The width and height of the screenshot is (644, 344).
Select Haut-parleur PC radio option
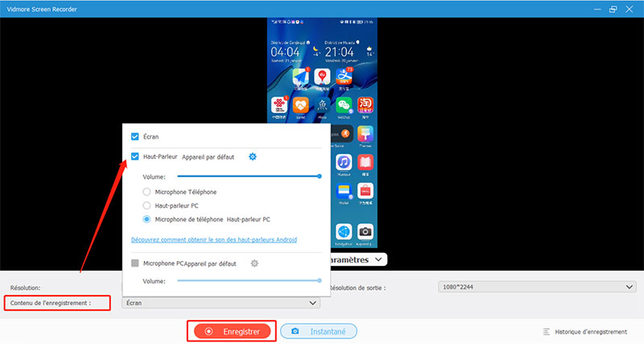pyautogui.click(x=147, y=205)
